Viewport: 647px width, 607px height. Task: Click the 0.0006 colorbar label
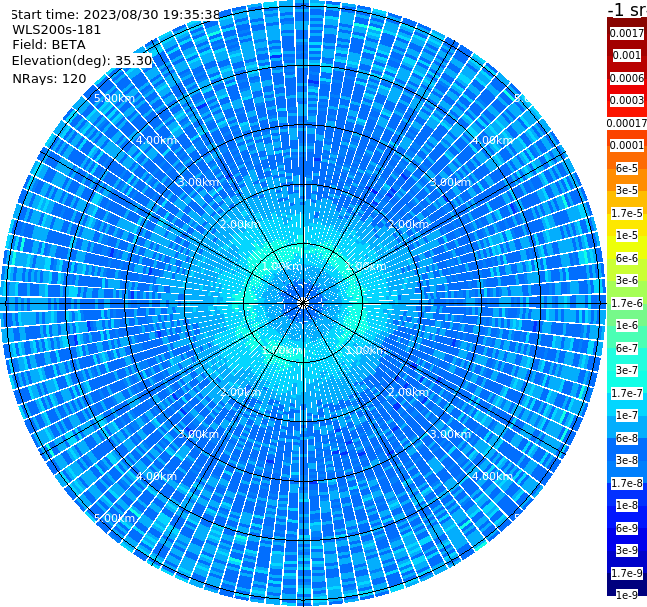pyautogui.click(x=627, y=78)
